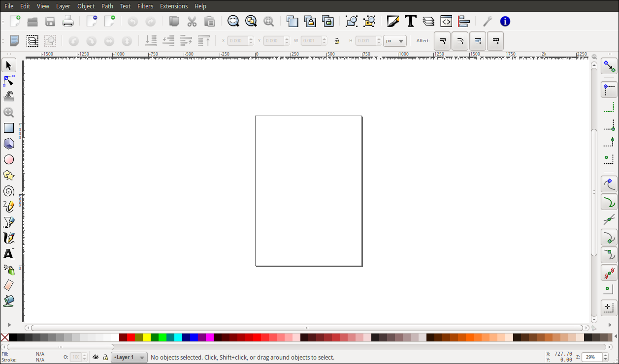Open the Layer menu
The height and width of the screenshot is (364, 619).
tap(63, 6)
